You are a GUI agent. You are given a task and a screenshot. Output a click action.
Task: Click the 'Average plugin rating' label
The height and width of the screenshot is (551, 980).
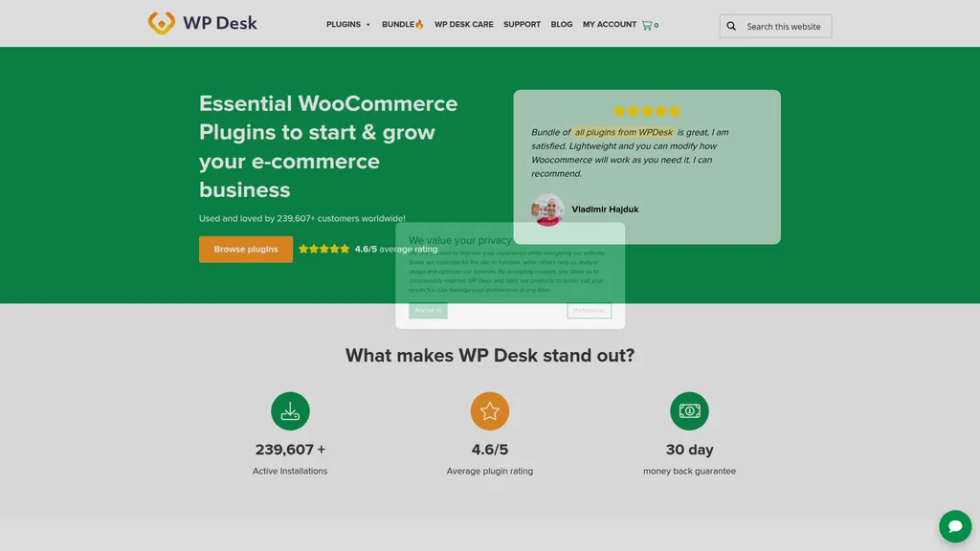[x=490, y=471]
